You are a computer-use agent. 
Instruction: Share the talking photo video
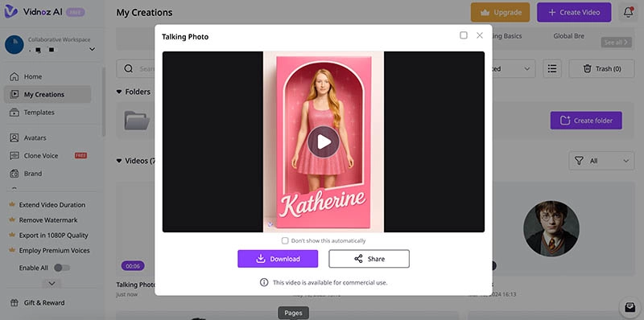pos(369,259)
